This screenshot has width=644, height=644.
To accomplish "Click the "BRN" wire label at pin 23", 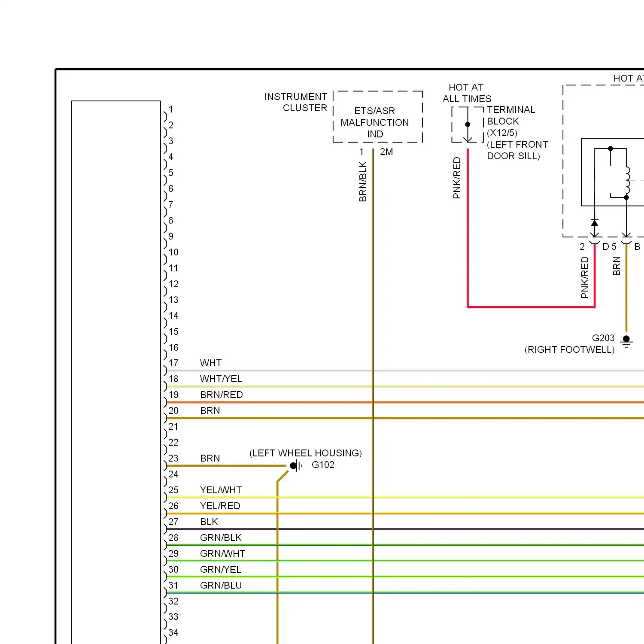I will coord(210,458).
